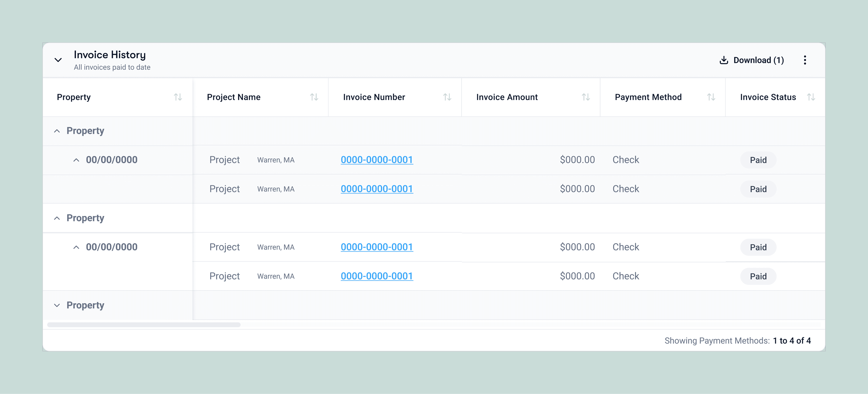The height and width of the screenshot is (394, 868).
Task: Sort by Project Name column arrows
Action: point(314,97)
